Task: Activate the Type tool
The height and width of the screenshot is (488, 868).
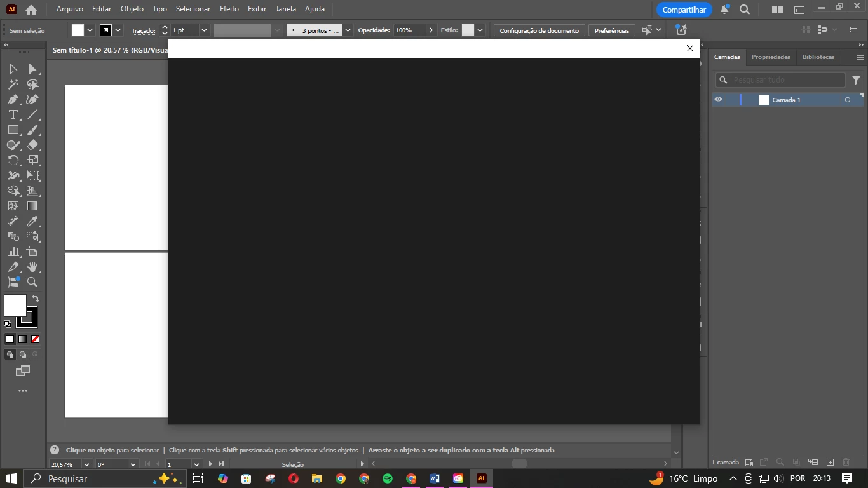Action: [13, 114]
